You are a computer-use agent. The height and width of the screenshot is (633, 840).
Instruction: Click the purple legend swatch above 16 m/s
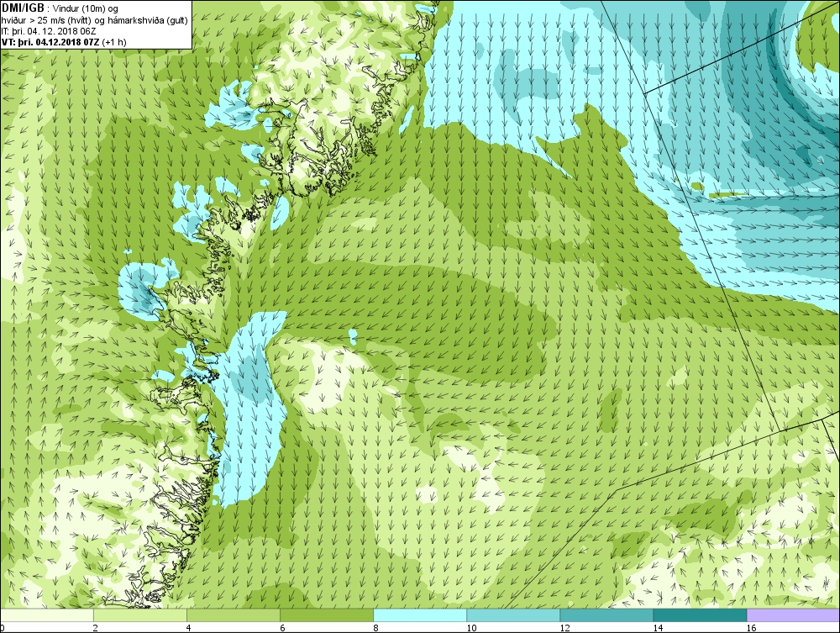793,615
